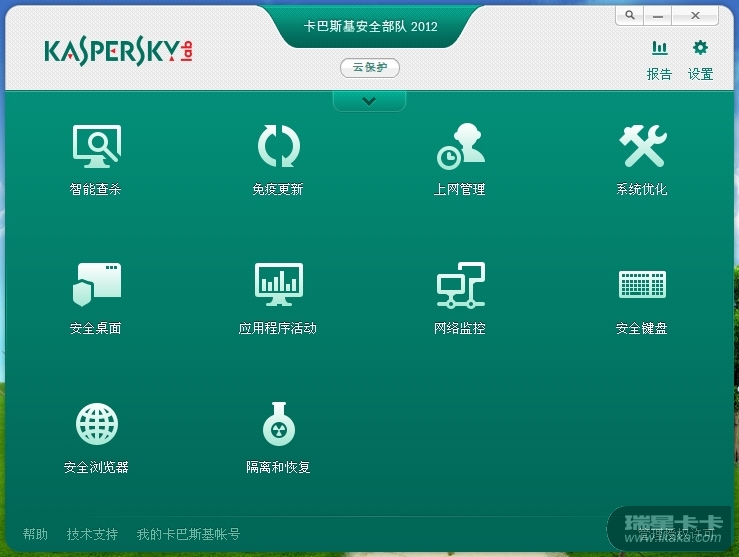Viewport: 739px width, 557px height.
Task: Click the 安全桌面 text label
Action: (x=96, y=328)
